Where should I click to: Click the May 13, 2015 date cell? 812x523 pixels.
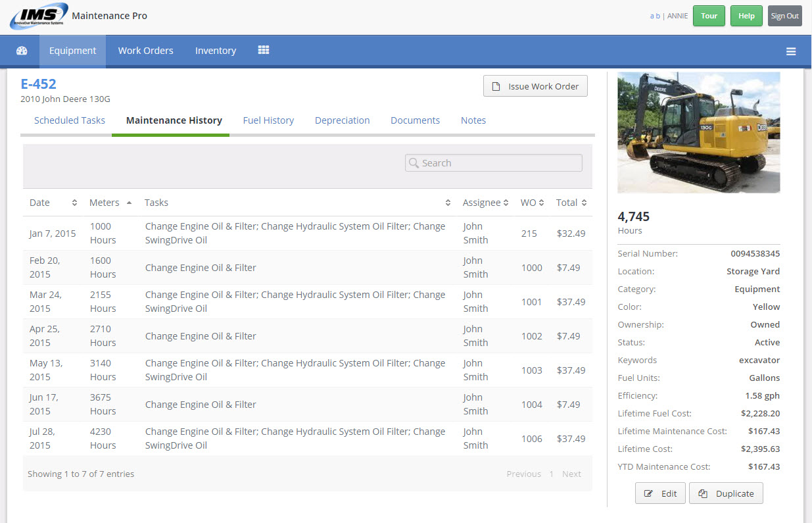pyautogui.click(x=45, y=370)
